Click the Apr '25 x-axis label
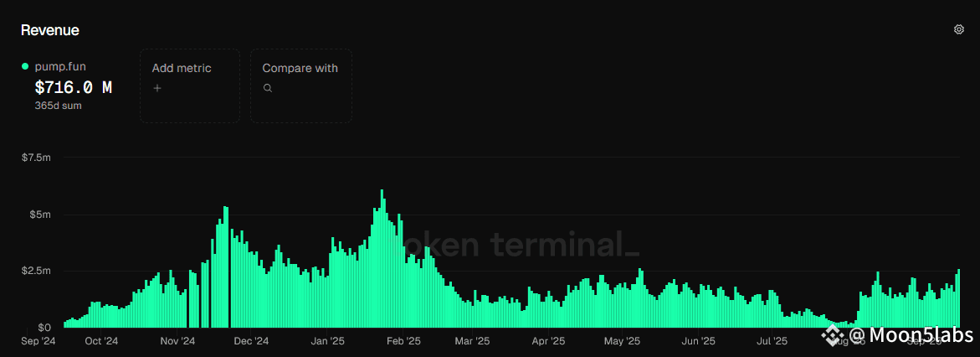Image resolution: width=980 pixels, height=357 pixels. click(549, 341)
